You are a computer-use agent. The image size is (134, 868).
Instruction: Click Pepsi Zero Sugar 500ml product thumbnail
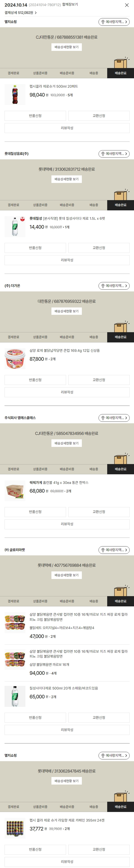[x=15, y=95]
